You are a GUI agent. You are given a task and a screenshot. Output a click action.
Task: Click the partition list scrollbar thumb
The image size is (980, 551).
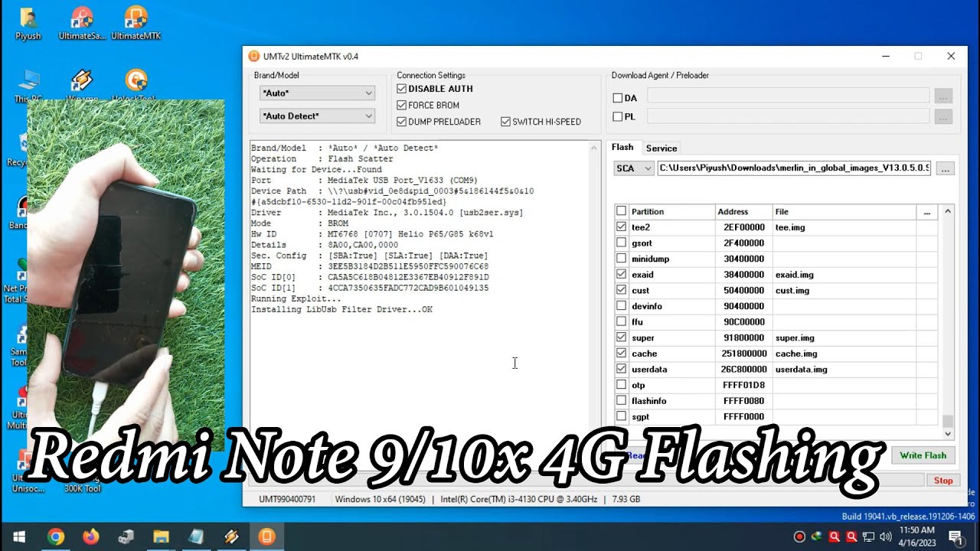[948, 421]
